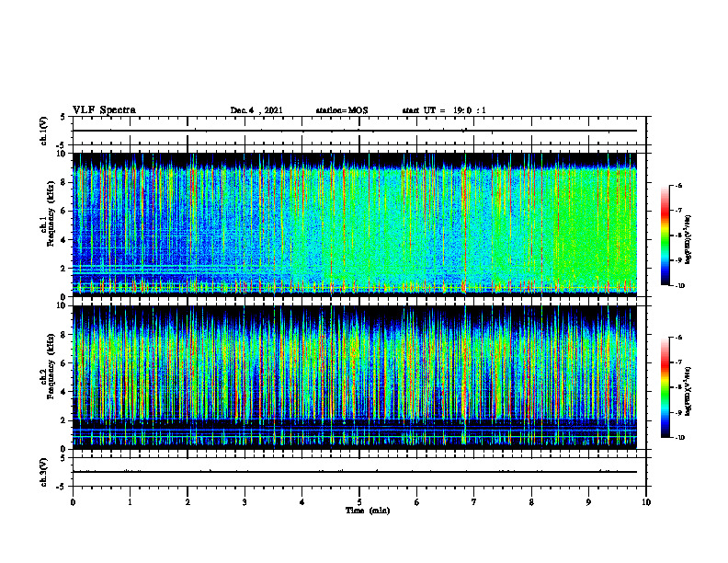Viewport: 728px width, 563px height.
Task: Select the "Dec. 4, 2021" date label
Action: [x=256, y=110]
